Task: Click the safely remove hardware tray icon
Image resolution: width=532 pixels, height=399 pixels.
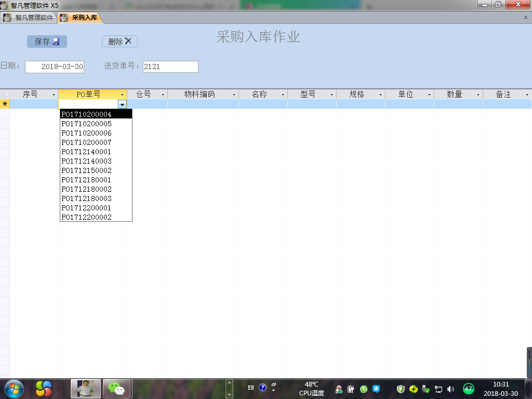Action: click(425, 389)
